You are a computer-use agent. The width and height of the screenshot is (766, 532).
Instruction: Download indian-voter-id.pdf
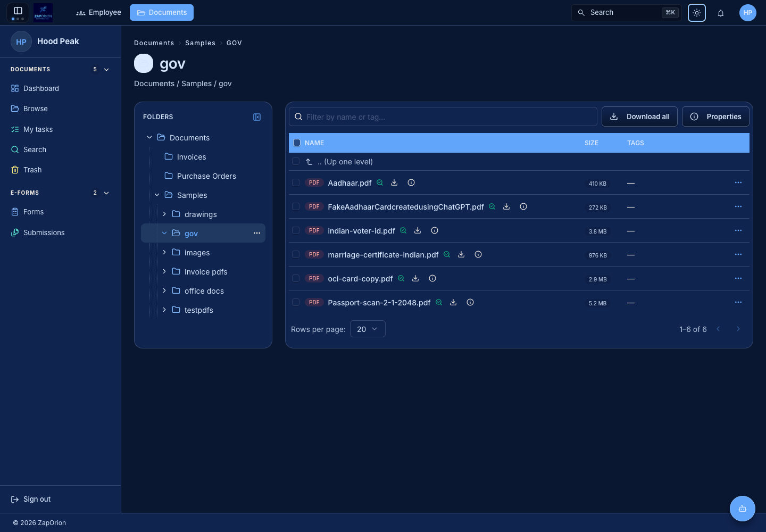(418, 230)
